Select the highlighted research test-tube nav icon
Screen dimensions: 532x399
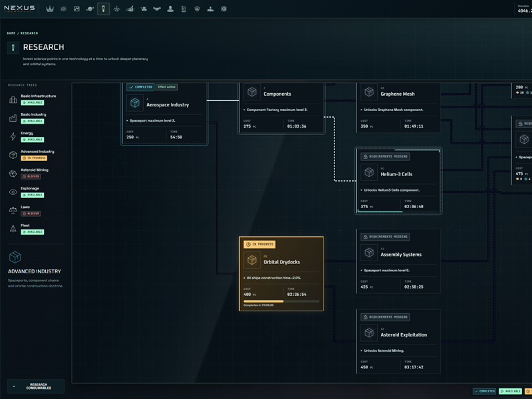click(x=104, y=9)
